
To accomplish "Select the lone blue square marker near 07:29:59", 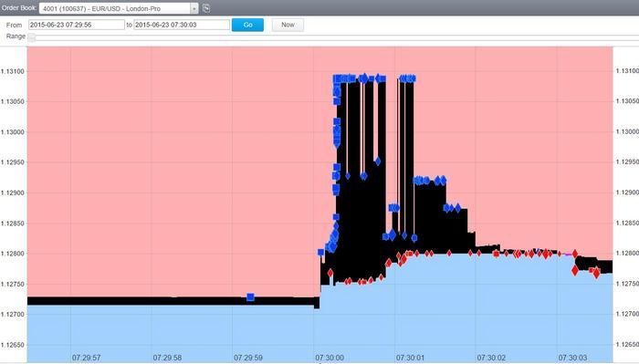I will 251,297.
